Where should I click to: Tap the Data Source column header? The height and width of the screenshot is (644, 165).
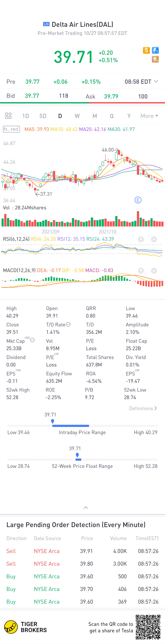(47, 538)
